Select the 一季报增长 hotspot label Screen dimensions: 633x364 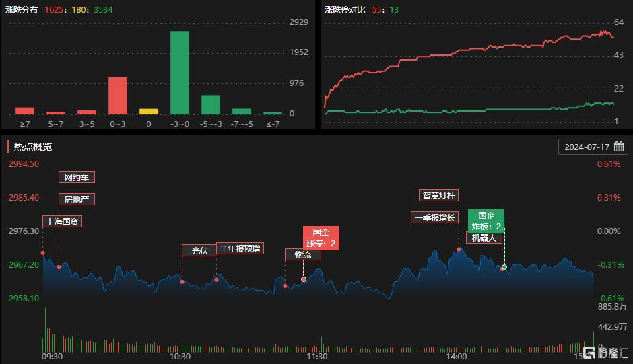[434, 217]
